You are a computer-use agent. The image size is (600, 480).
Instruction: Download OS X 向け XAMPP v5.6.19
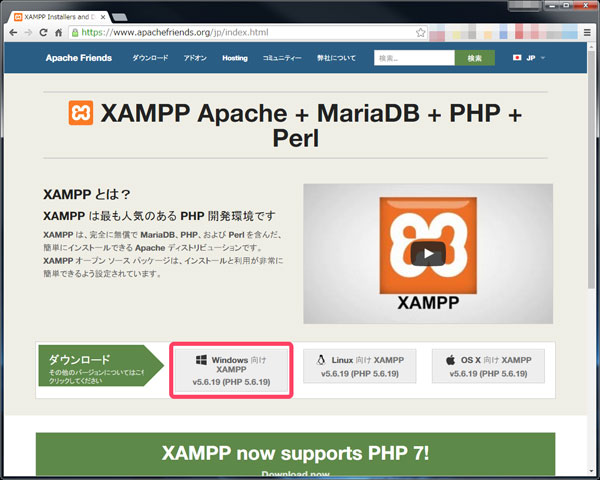pyautogui.click(x=488, y=366)
